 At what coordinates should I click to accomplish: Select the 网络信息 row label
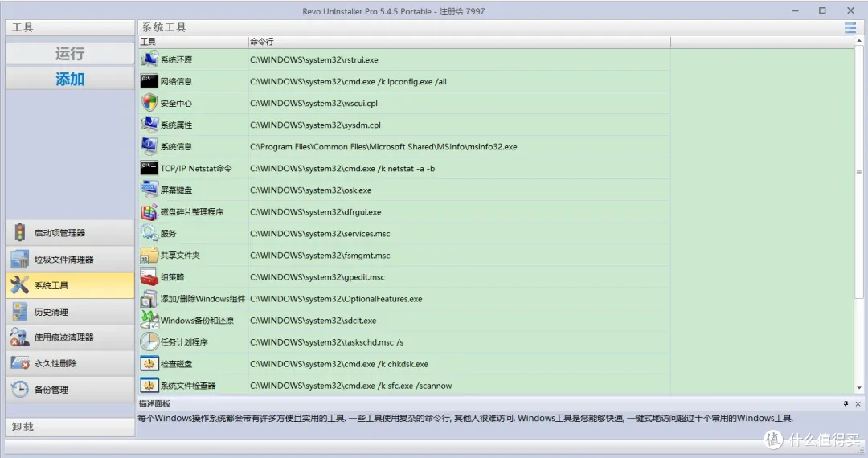(176, 81)
